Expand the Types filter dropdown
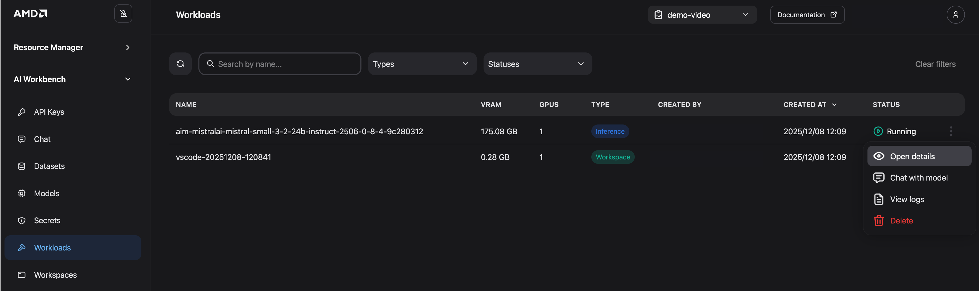The height and width of the screenshot is (292, 980). (422, 64)
